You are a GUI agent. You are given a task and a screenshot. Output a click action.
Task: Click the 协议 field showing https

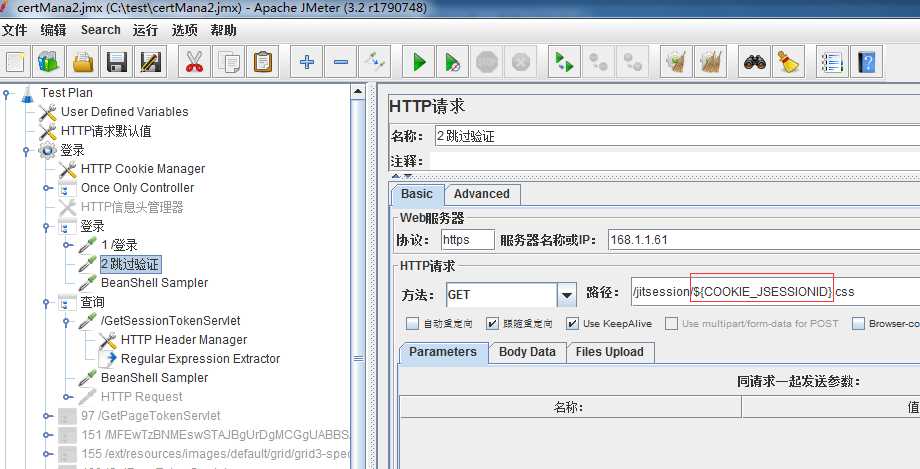click(x=468, y=239)
